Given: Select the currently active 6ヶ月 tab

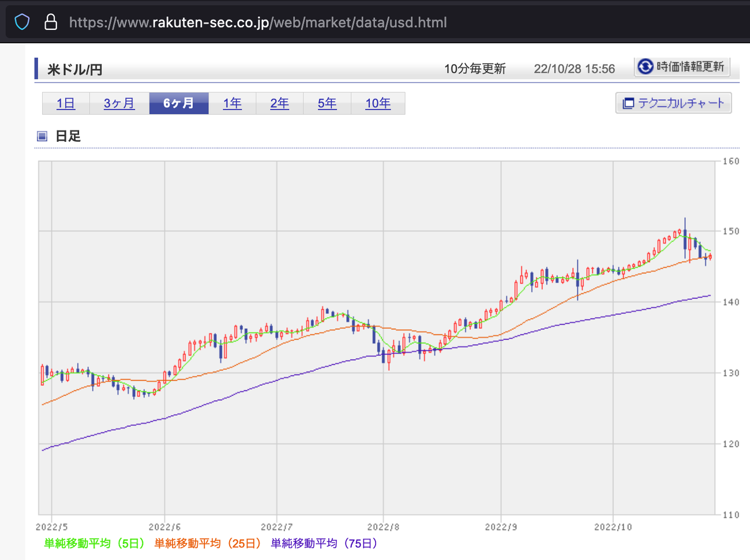Looking at the screenshot, I should (x=179, y=103).
